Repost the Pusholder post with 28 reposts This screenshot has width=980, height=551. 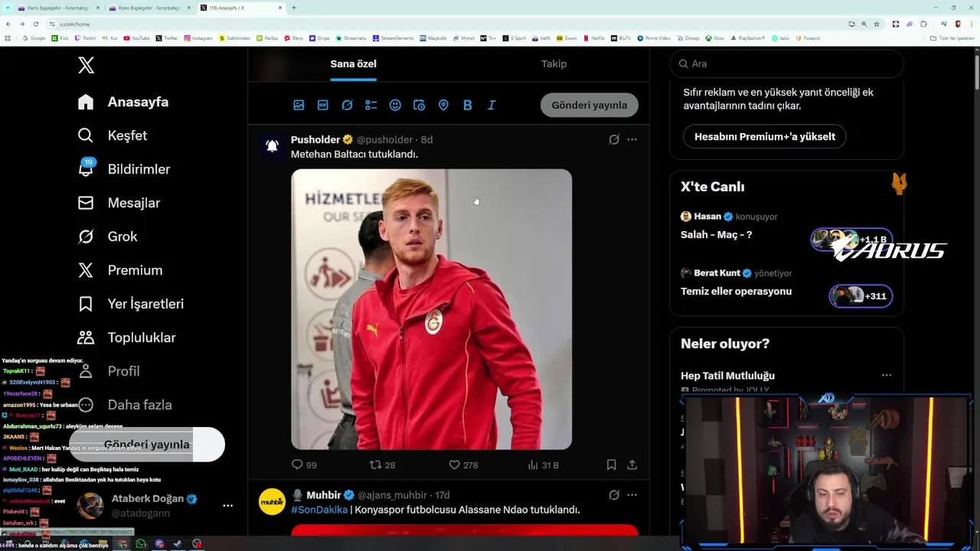pos(382,465)
